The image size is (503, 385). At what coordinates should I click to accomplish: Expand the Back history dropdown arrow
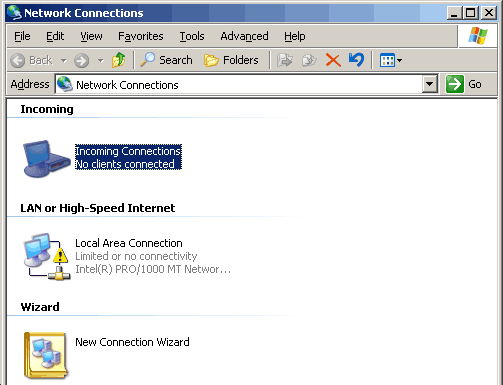point(63,61)
